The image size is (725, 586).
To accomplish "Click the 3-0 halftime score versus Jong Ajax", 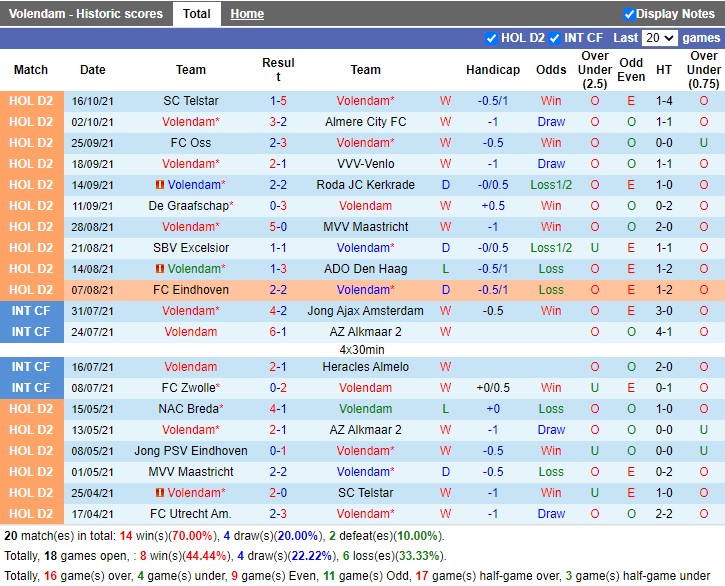I will tap(664, 311).
